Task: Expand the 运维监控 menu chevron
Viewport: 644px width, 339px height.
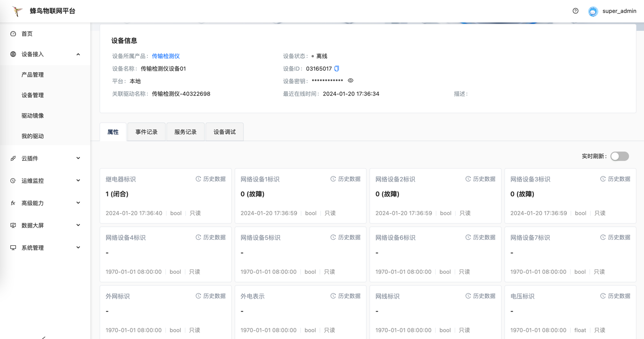Action: (x=78, y=181)
